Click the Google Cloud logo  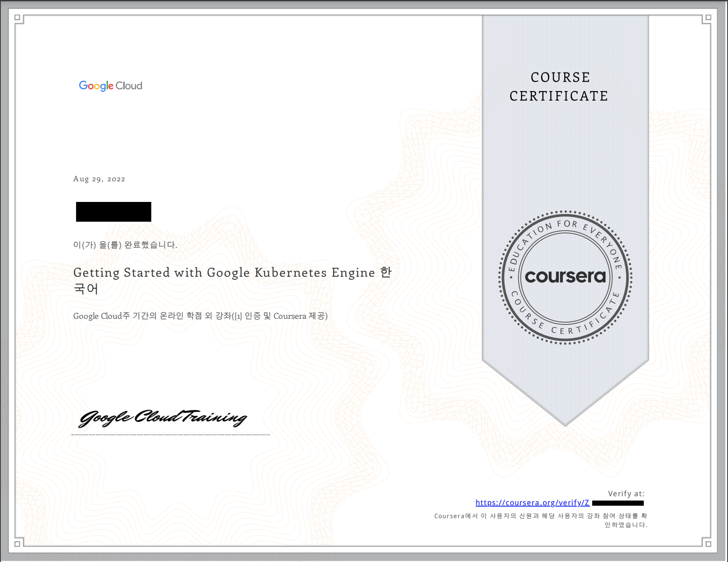(110, 86)
